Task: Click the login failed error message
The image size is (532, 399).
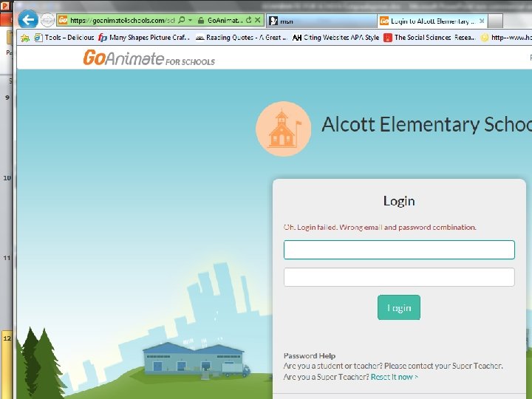Action: click(x=380, y=228)
